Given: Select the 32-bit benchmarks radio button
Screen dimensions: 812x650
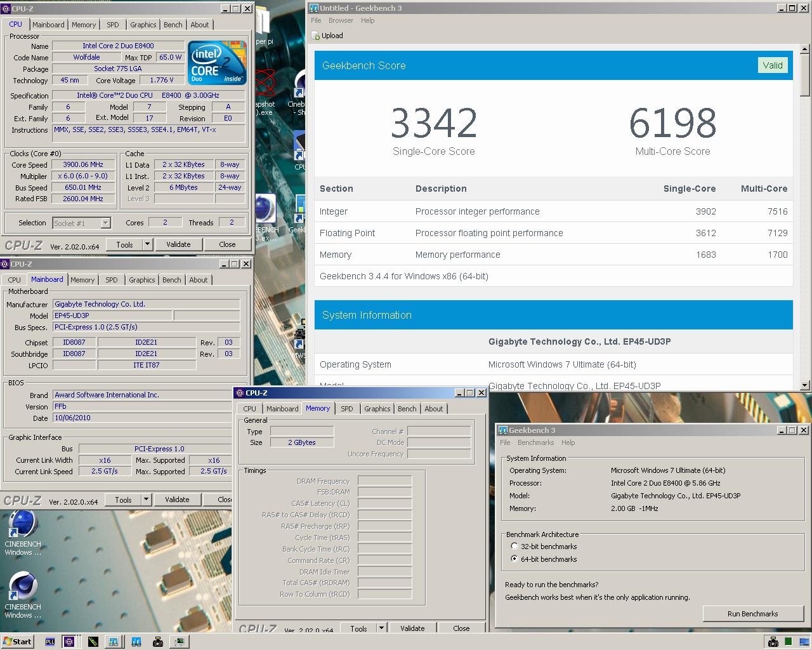Looking at the screenshot, I should [x=514, y=546].
